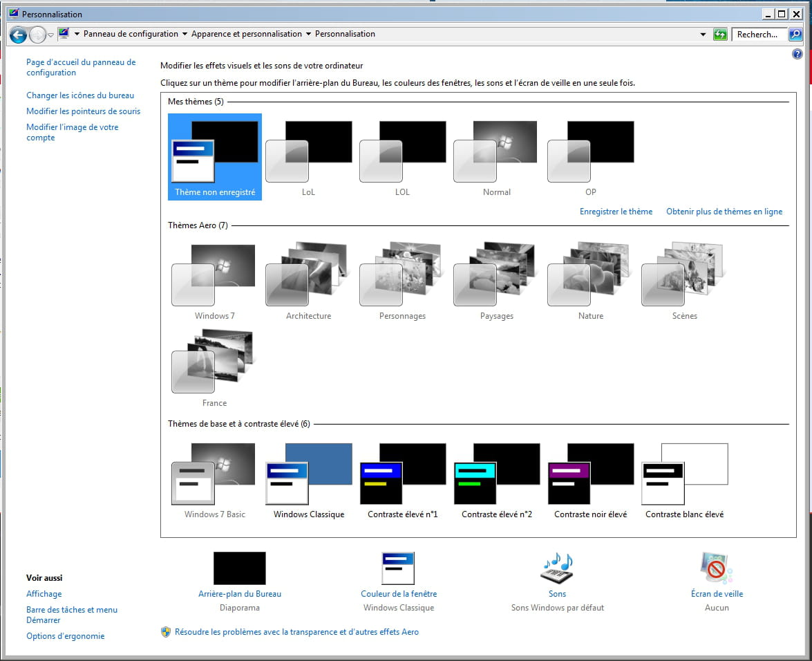Image resolution: width=812 pixels, height=661 pixels.
Task: Expand arrow after Apparence et personnalisation
Action: click(309, 34)
